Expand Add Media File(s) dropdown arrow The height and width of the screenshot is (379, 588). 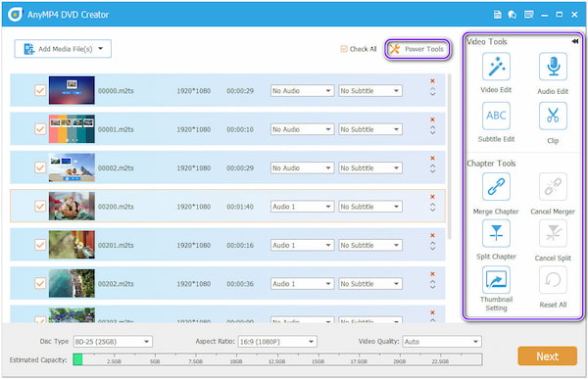(x=101, y=49)
